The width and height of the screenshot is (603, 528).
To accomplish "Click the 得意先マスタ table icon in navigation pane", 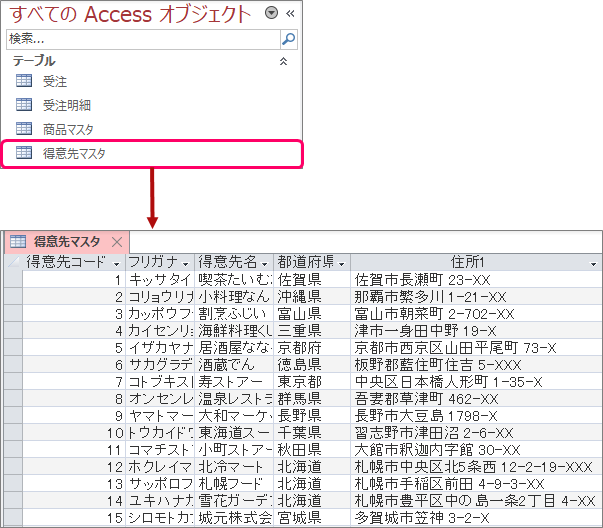I will click(x=24, y=153).
